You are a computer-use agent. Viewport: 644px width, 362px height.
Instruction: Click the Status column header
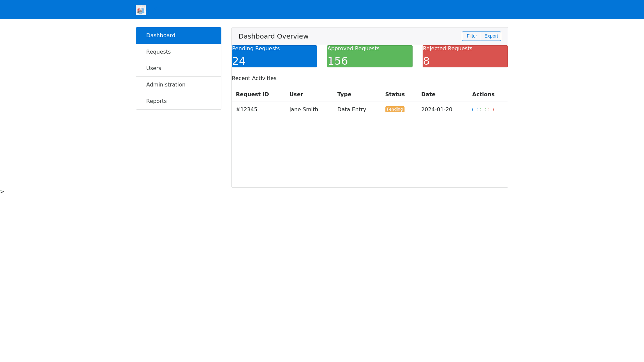395,95
